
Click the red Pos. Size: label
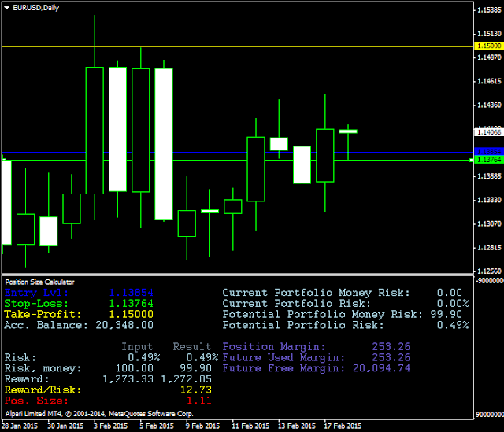click(36, 401)
